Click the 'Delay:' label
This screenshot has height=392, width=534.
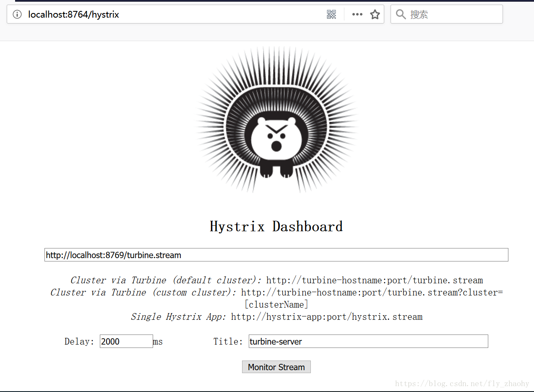pyautogui.click(x=79, y=341)
